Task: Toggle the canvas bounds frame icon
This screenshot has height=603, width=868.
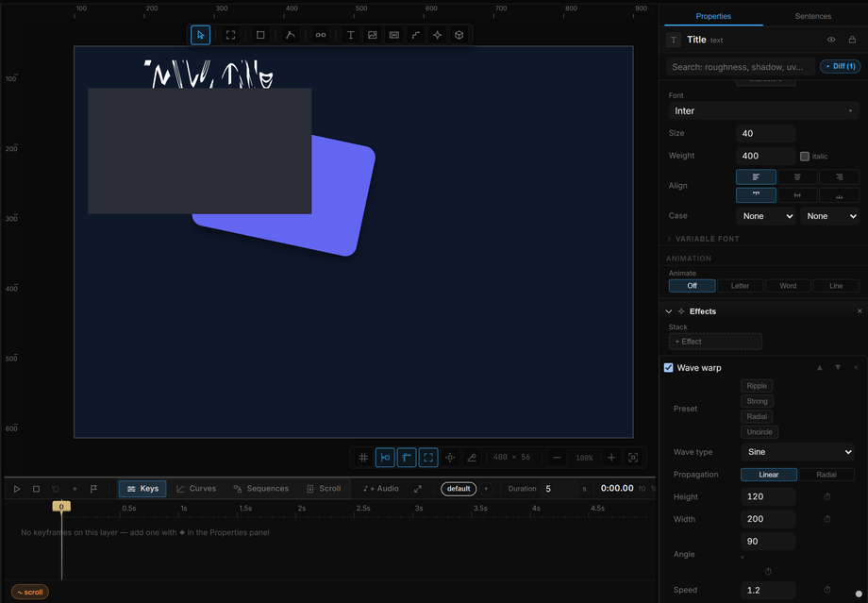Action: pos(428,458)
